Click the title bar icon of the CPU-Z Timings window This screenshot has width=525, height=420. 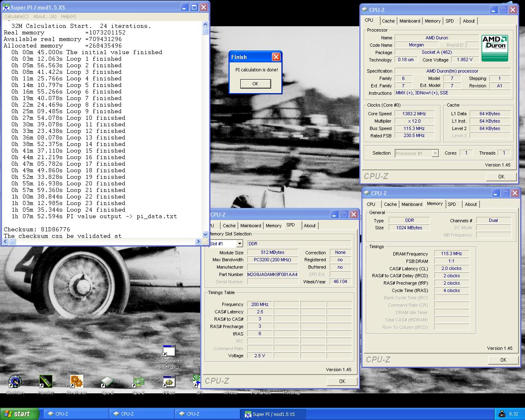click(x=366, y=193)
